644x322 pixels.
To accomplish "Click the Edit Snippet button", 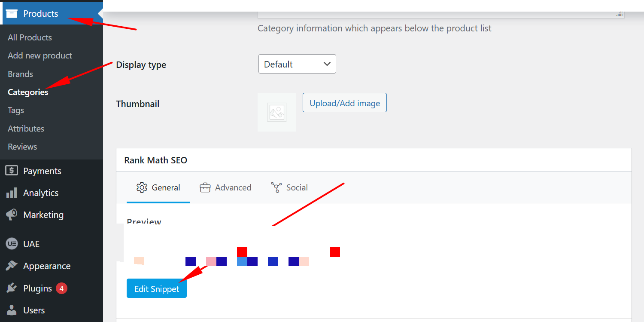I will (157, 288).
